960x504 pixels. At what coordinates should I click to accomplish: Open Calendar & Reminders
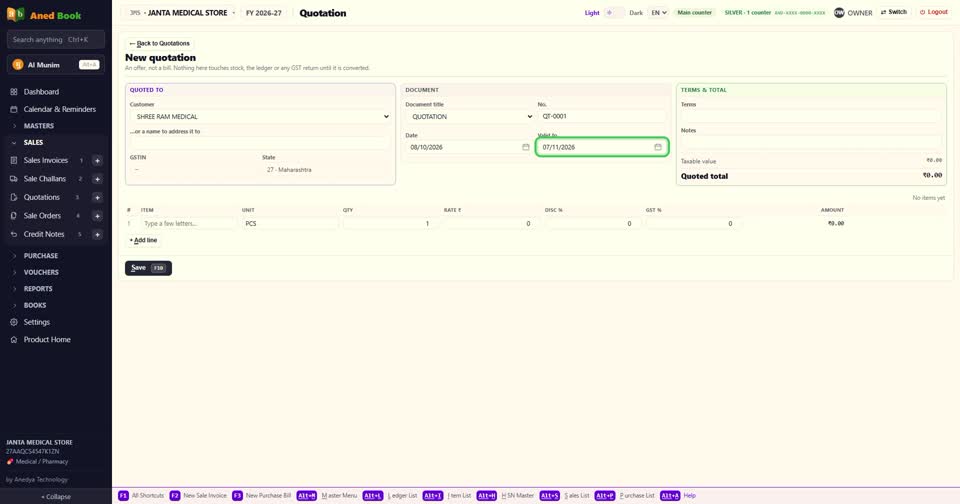[x=59, y=109]
